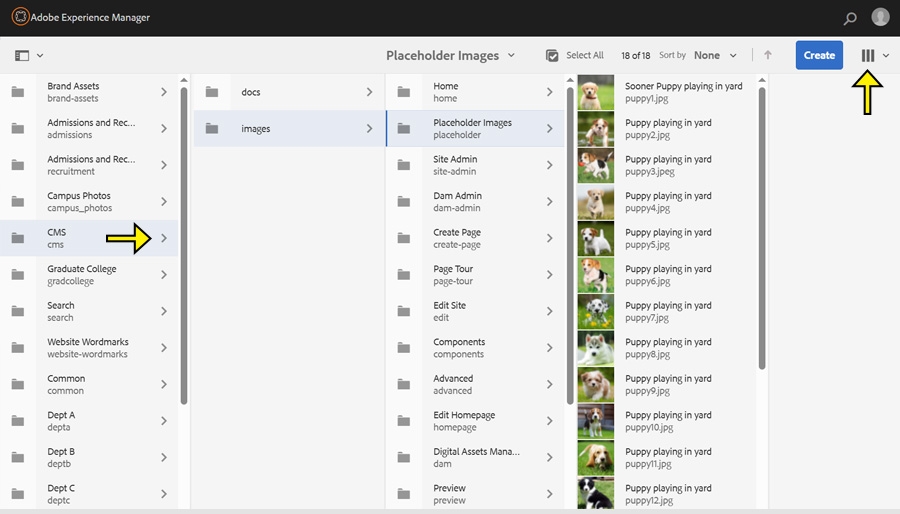Select the Preview folder icon

pos(404,494)
